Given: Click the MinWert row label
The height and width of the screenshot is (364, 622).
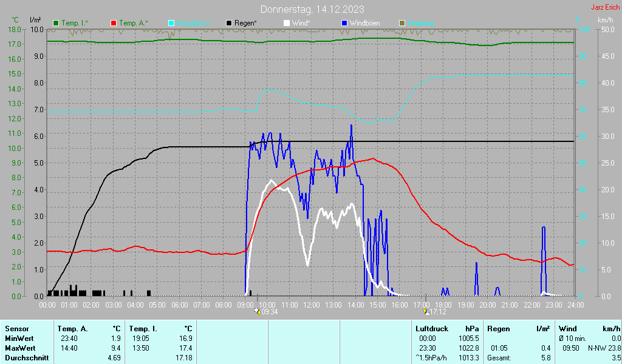Looking at the screenshot, I should (x=18, y=338).
